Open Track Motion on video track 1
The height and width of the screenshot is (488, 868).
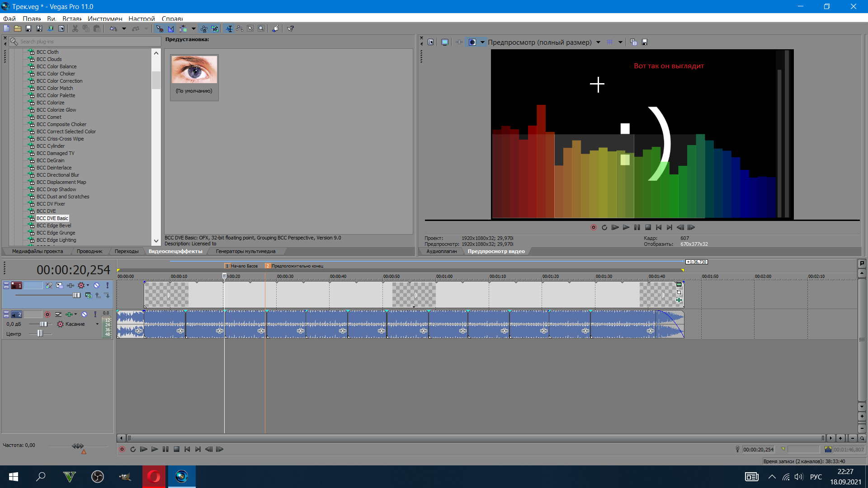pos(60,286)
